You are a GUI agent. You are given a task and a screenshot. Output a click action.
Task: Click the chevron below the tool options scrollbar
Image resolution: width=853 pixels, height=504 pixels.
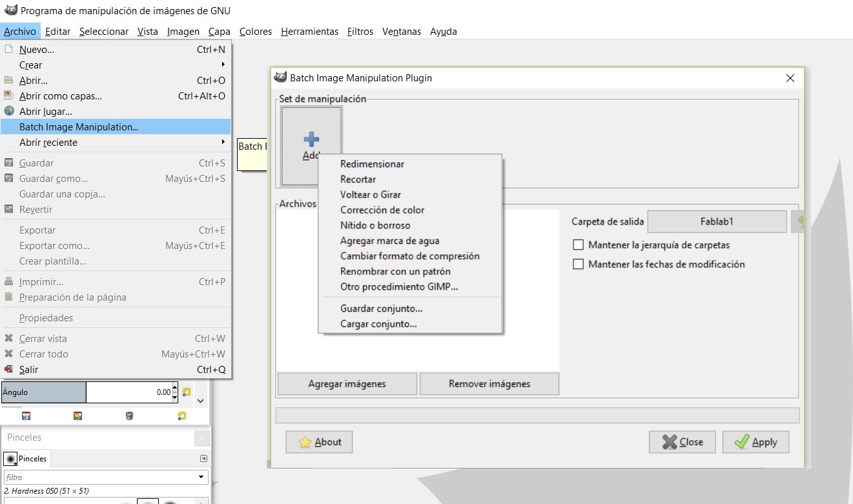(201, 401)
